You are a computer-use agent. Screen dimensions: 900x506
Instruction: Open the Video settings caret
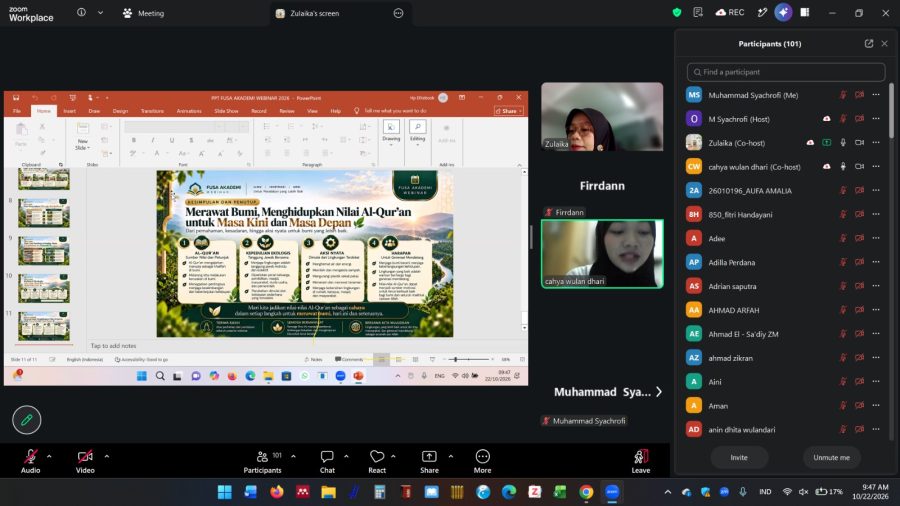point(107,457)
